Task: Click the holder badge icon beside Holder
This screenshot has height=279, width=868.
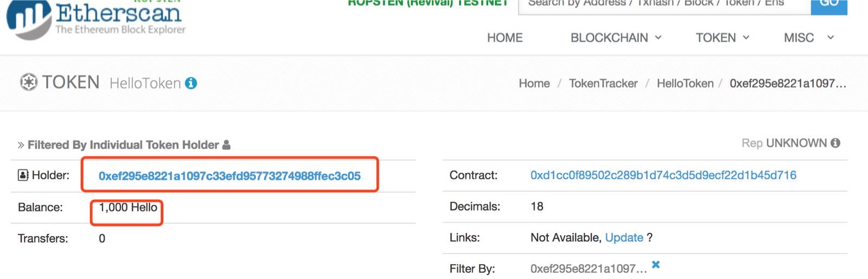Action: point(23,175)
